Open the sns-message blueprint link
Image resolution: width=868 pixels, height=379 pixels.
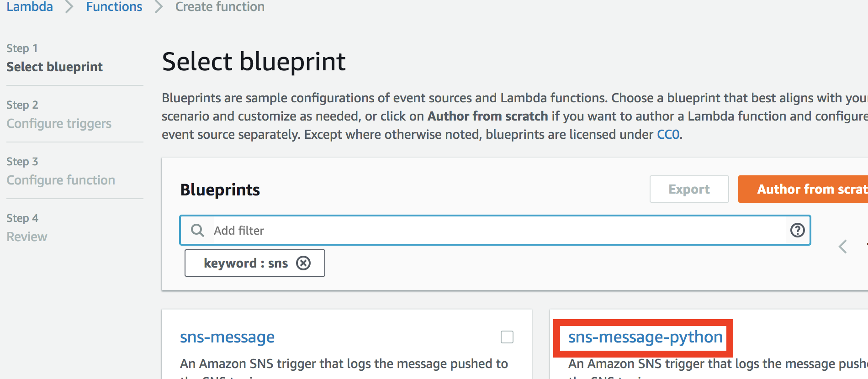pyautogui.click(x=227, y=337)
